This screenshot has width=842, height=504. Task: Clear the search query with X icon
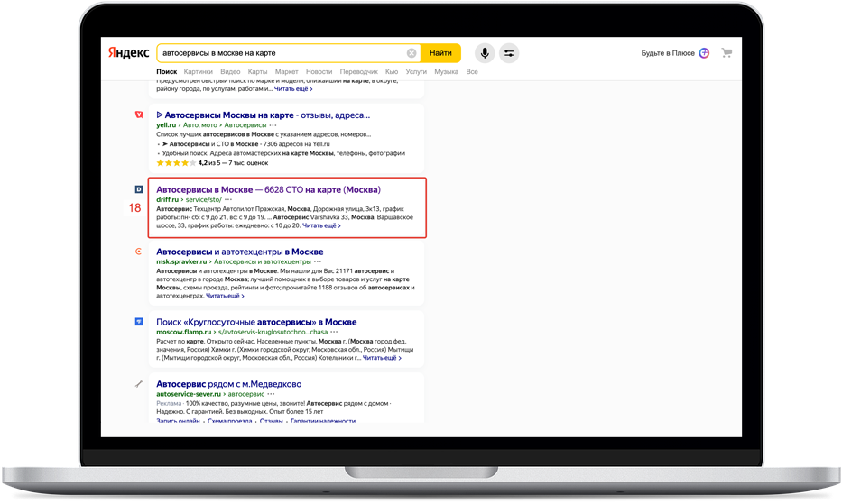[412, 53]
